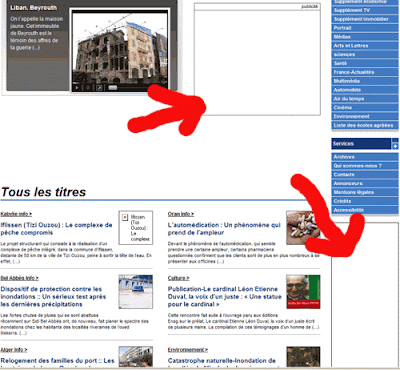The image size is (400, 370).
Task: Click the Services header in sidebar
Action: coord(361,144)
